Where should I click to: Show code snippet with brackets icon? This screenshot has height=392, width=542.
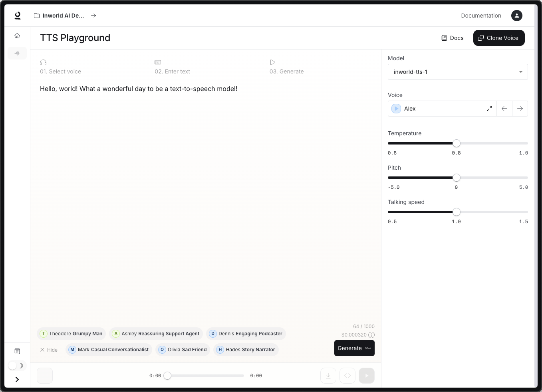click(x=347, y=376)
